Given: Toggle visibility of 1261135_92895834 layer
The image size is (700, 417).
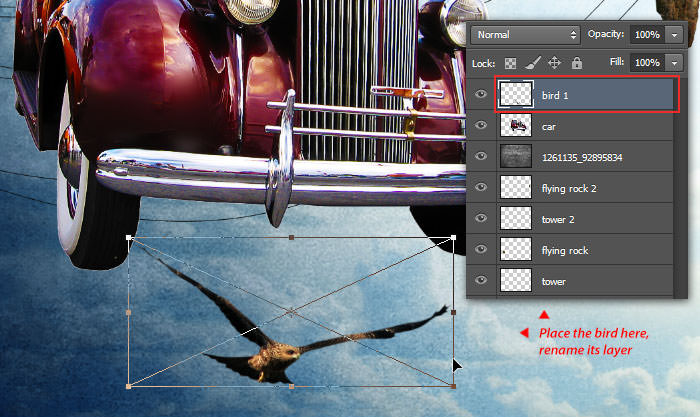Looking at the screenshot, I should coord(481,156).
